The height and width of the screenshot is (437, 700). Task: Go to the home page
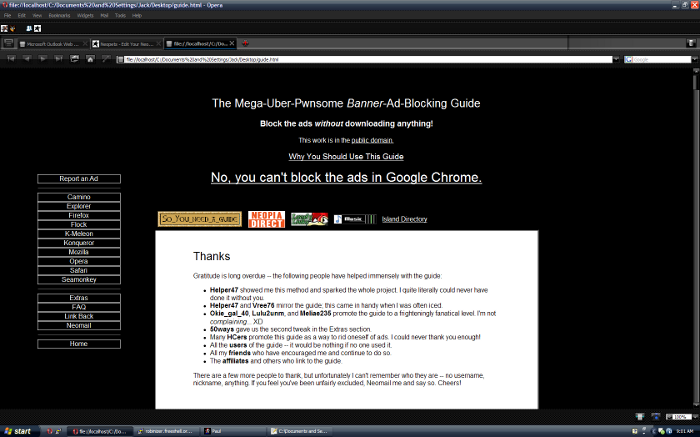tap(90, 59)
